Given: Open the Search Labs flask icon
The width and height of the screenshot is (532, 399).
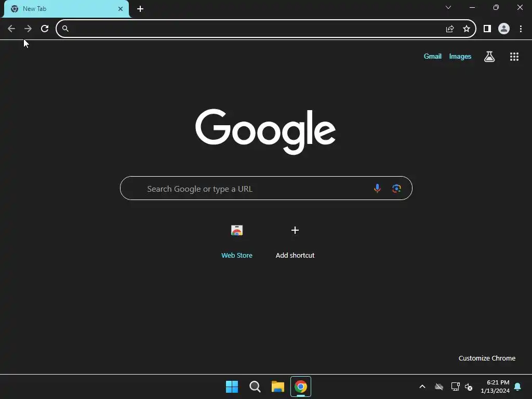Looking at the screenshot, I should tap(489, 57).
